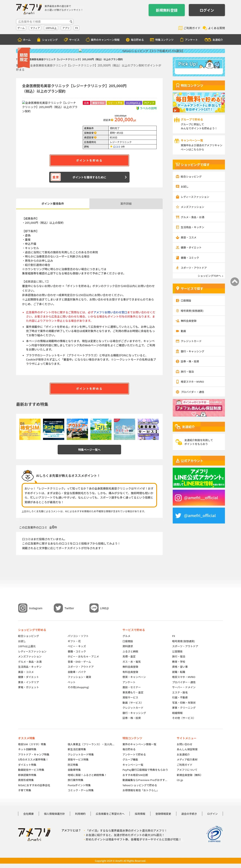Open 毎日貯める in nav bar
The image size is (241, 868).
135,40
